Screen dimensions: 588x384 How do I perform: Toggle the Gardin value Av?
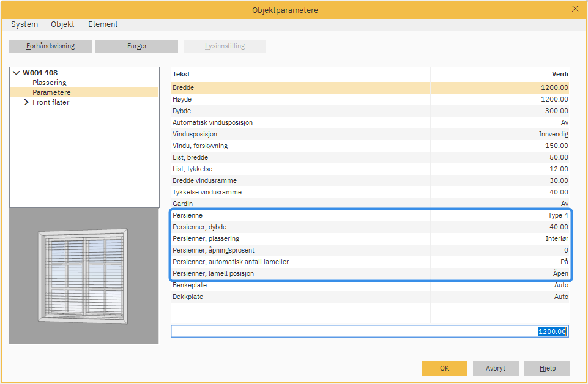564,204
